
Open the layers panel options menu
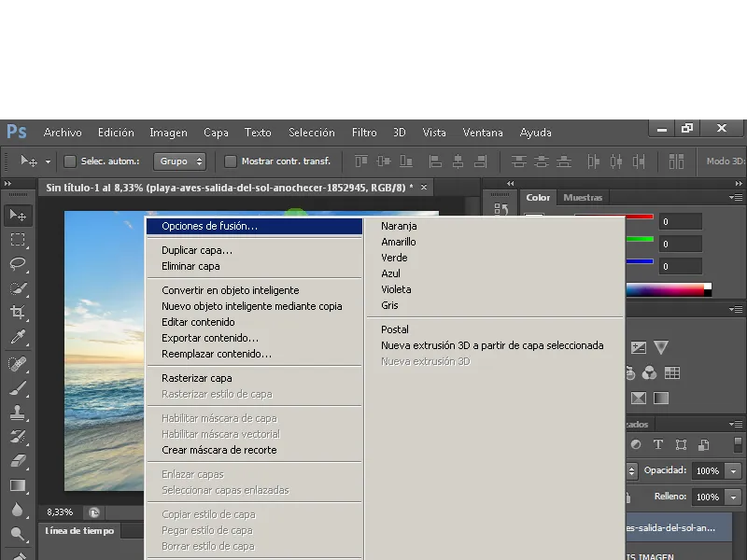(736, 424)
